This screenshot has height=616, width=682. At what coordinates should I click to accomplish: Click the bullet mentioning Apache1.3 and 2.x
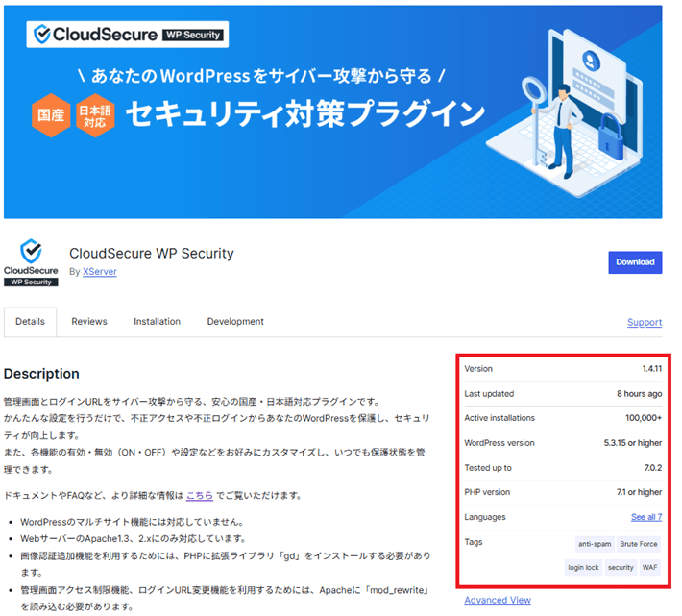(x=134, y=538)
